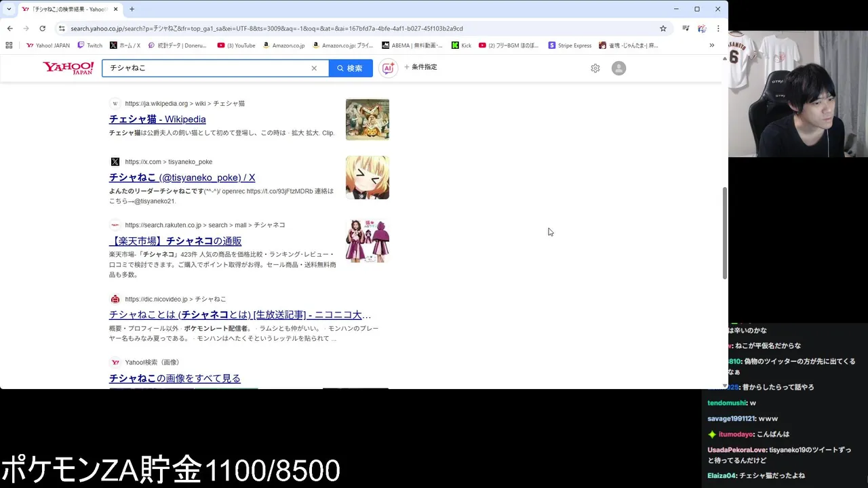Reload the page with the refresh icon

42,28
